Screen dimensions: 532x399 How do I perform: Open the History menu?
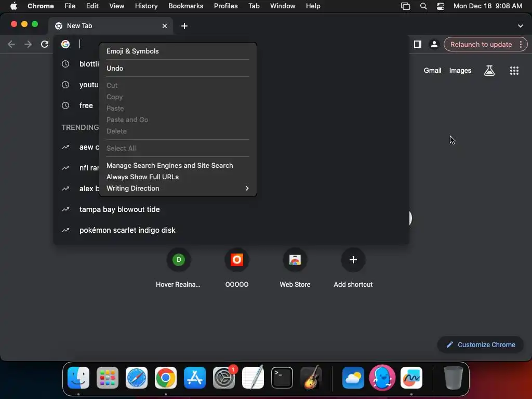[x=146, y=6]
